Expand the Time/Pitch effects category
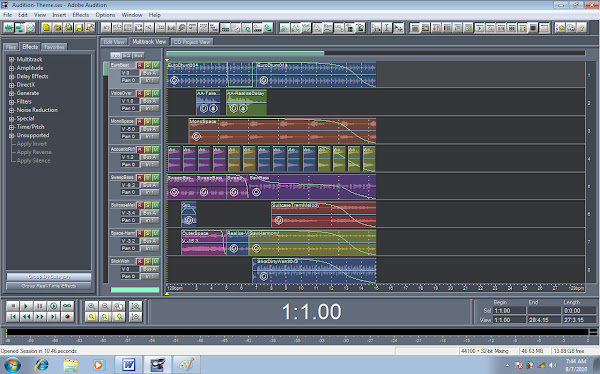 (11, 127)
